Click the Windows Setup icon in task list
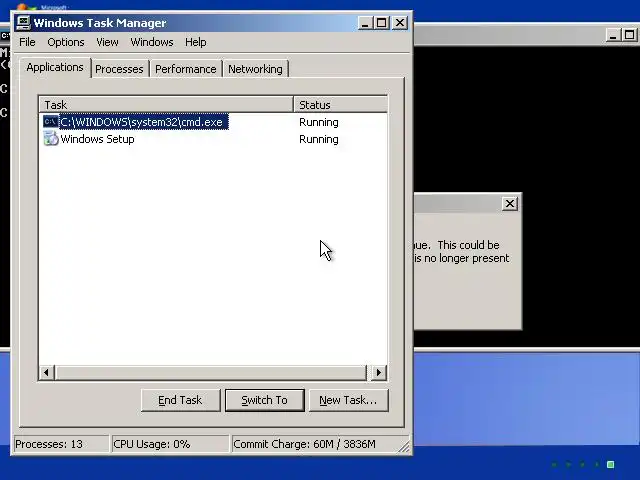 [x=51, y=139]
